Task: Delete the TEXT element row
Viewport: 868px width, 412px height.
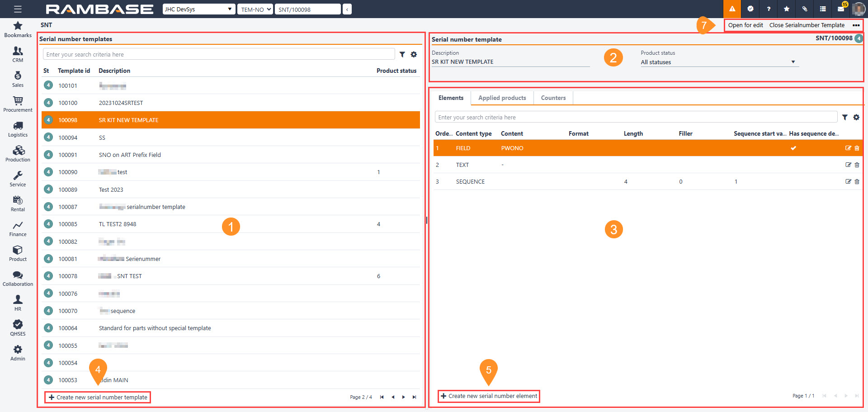Action: pyautogui.click(x=857, y=165)
